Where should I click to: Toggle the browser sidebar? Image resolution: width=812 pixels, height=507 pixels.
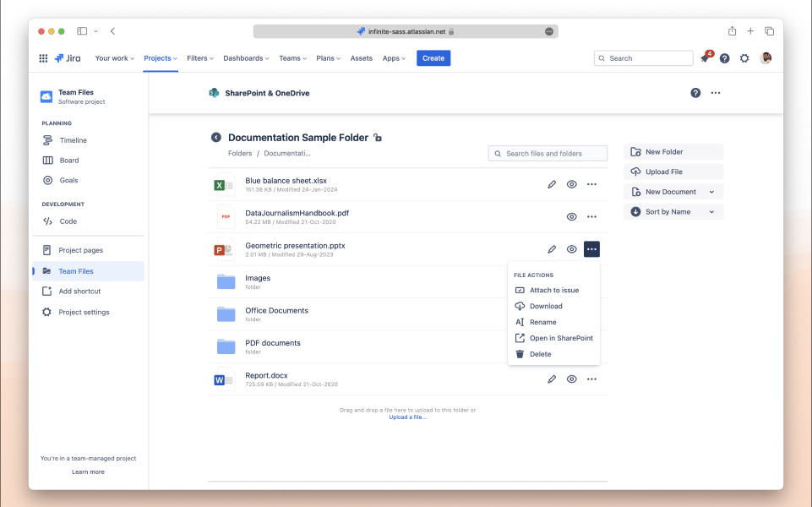point(82,31)
